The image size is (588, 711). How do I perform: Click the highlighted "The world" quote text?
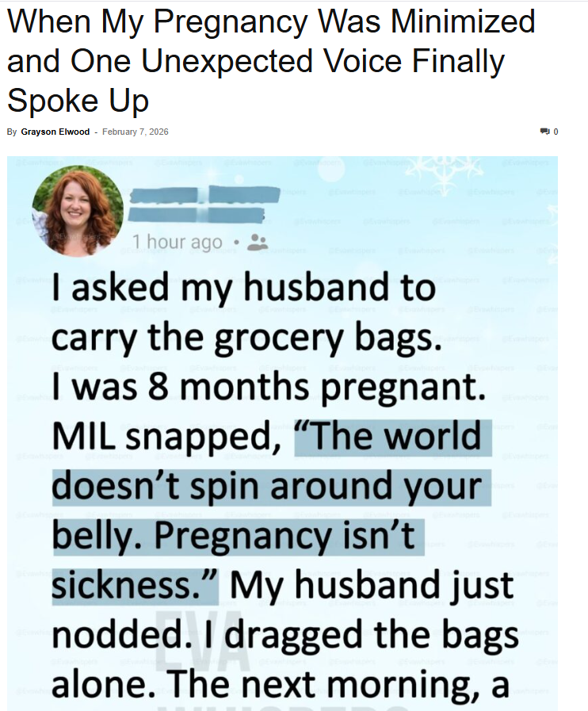pyautogui.click(x=392, y=437)
